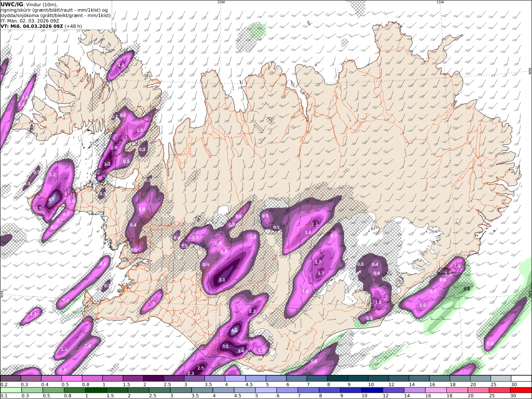532x399 pixels.
Task: Click the 20W longitude label
Action: coord(221,2)
